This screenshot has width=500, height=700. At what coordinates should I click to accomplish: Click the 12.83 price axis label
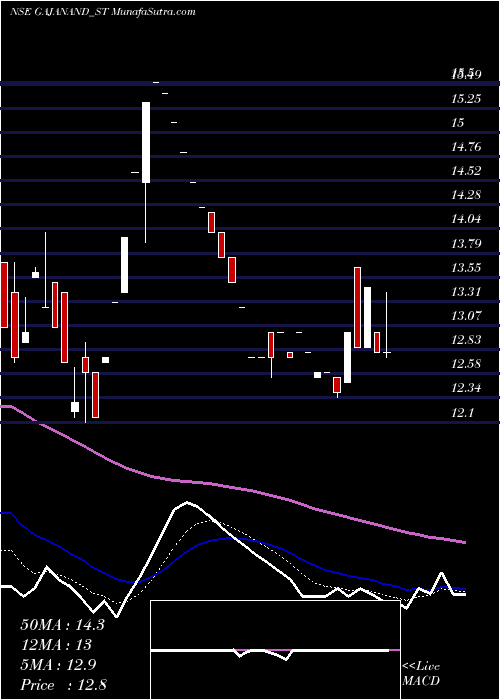point(466,340)
